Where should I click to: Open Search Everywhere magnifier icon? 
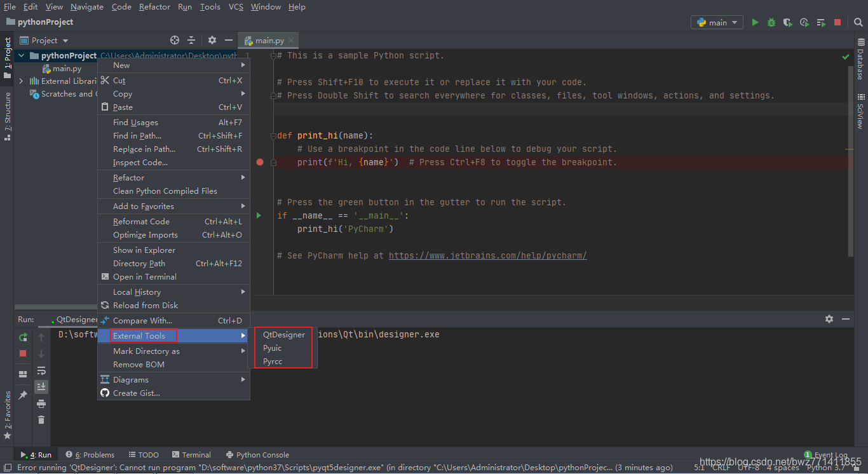pyautogui.click(x=857, y=22)
